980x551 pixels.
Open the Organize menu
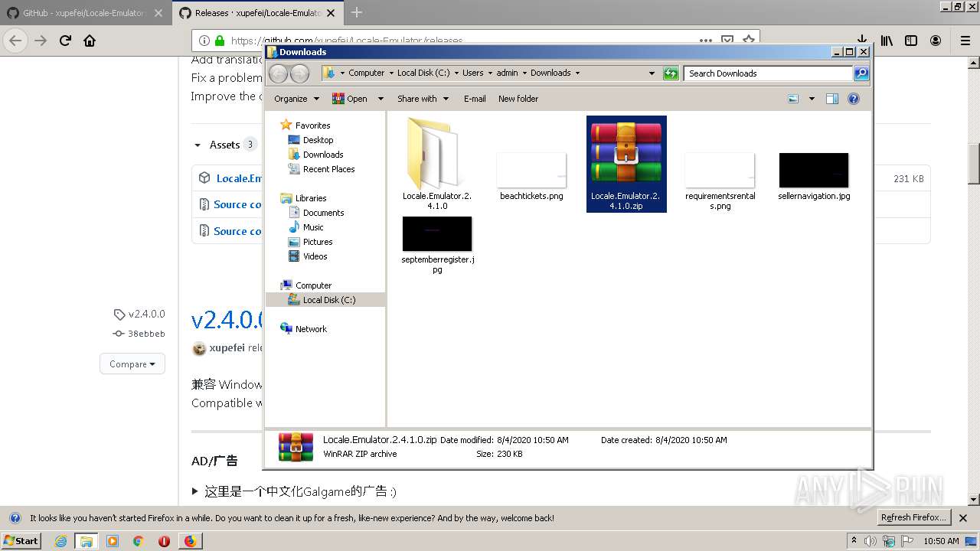[x=296, y=99]
